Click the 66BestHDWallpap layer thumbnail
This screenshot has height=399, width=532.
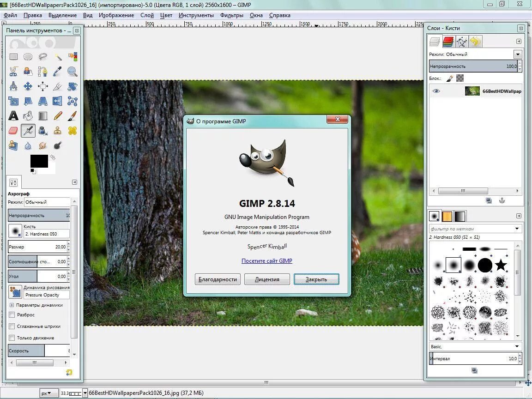coord(472,91)
